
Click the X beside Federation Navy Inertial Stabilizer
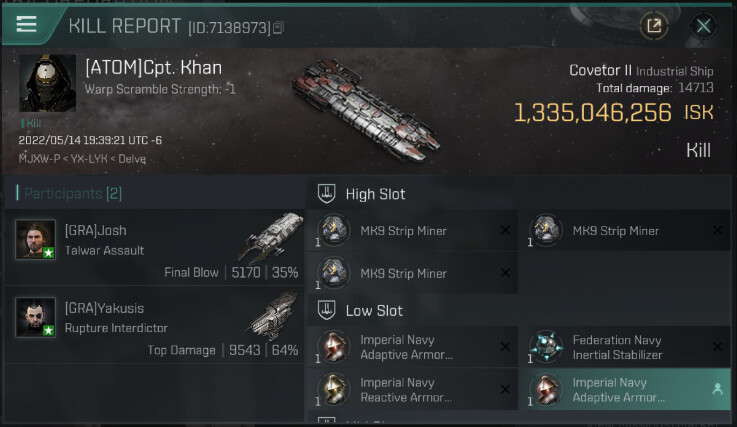click(716, 347)
